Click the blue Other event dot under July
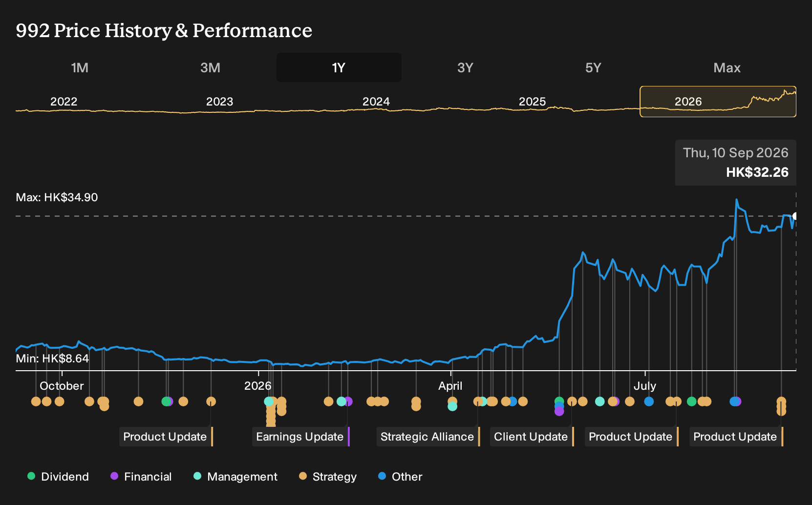Image resolution: width=812 pixels, height=505 pixels. coord(649,401)
